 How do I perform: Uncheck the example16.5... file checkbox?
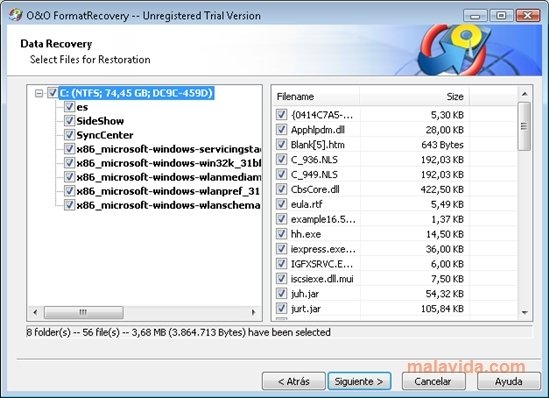(282, 219)
